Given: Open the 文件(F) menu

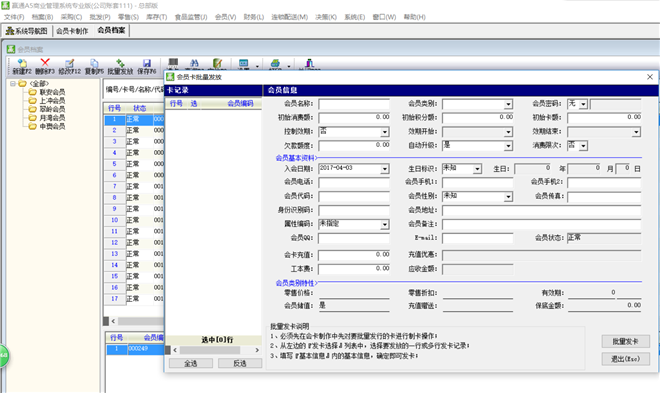Looking at the screenshot, I should coord(14,17).
